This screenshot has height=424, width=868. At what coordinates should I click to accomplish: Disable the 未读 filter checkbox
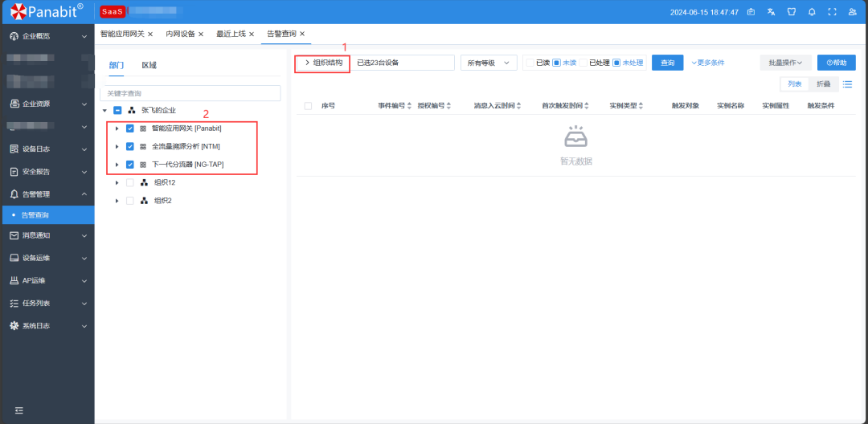[x=558, y=63]
